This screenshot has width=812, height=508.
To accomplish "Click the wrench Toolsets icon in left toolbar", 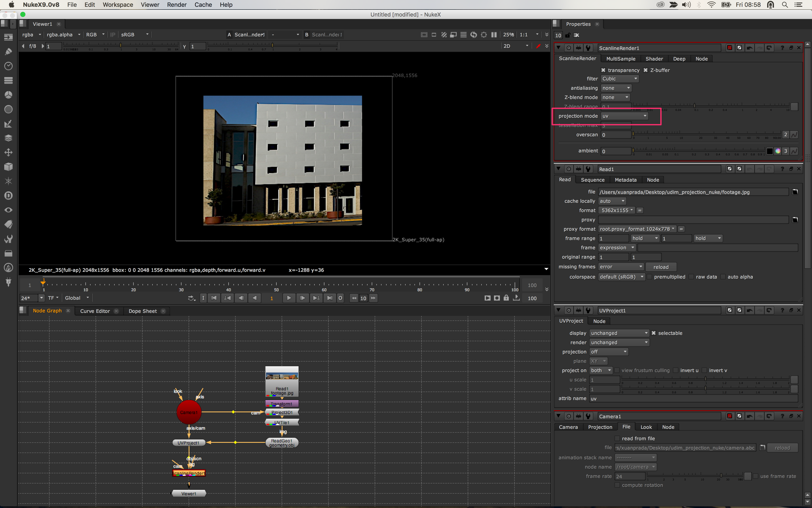I will click(8, 239).
